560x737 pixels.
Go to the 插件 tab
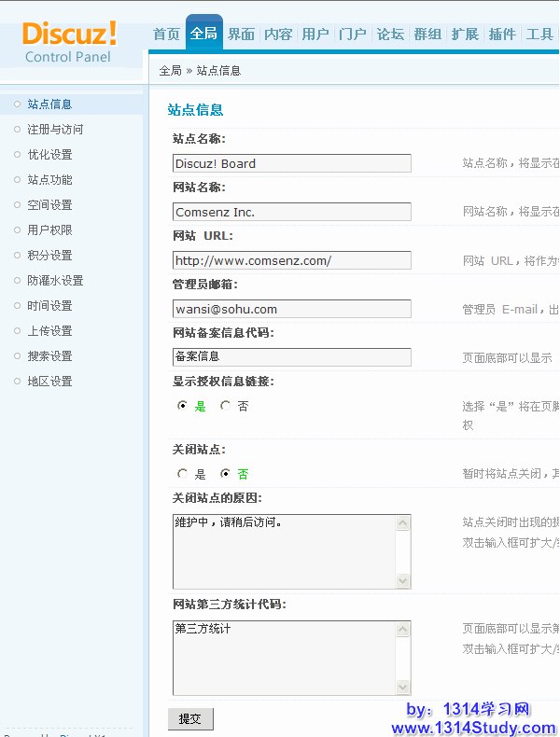click(502, 35)
